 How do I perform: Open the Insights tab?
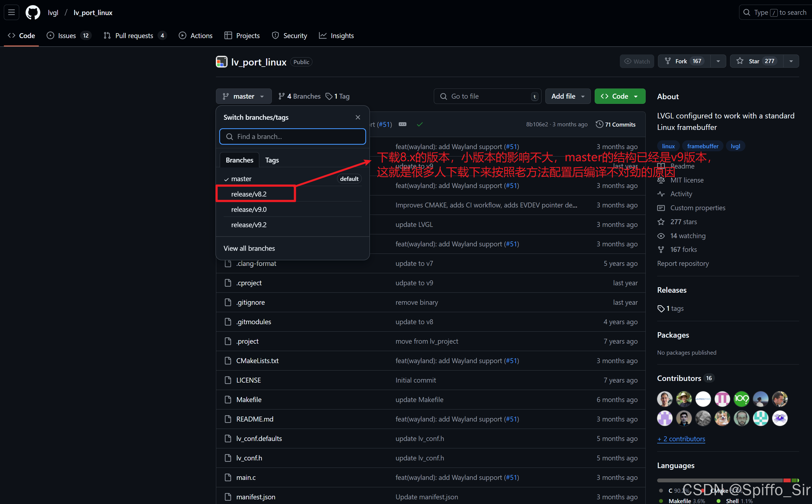pos(336,35)
